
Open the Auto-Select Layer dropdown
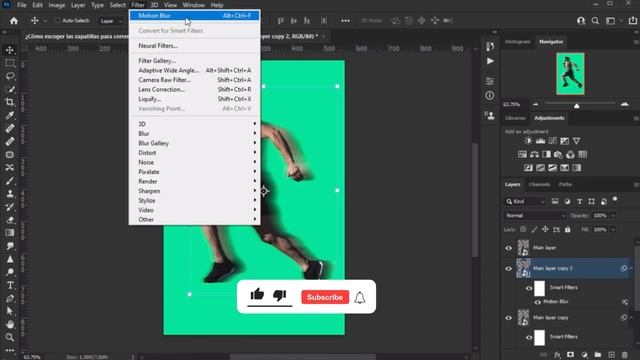coord(111,21)
